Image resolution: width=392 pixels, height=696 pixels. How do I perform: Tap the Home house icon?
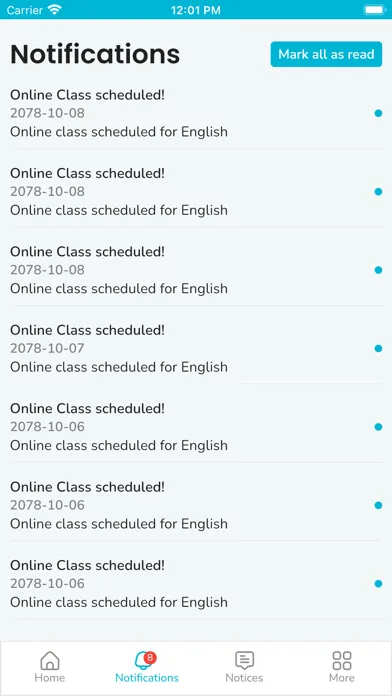click(50, 660)
